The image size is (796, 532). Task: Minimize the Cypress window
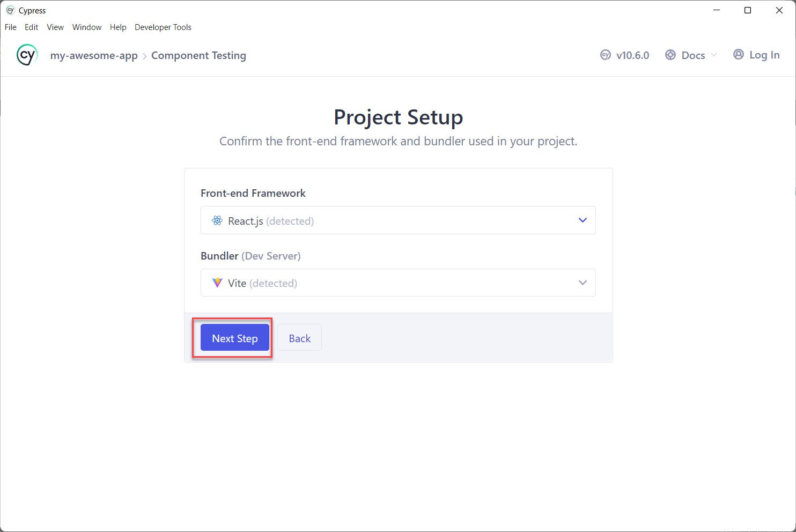tap(717, 10)
